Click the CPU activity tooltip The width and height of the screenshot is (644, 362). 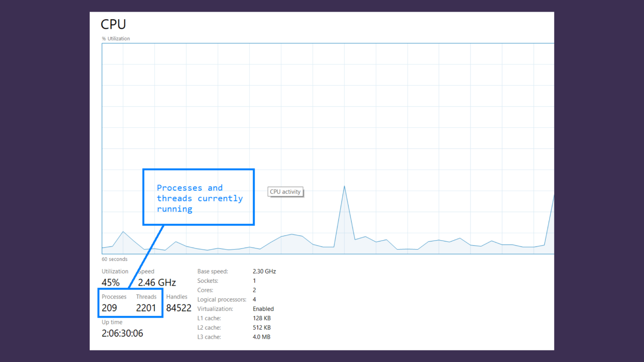pos(285,192)
